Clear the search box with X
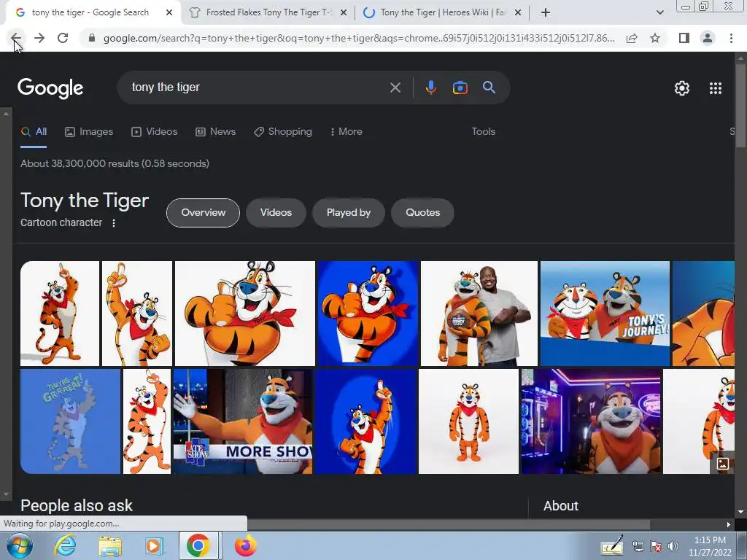Viewport: 747px width, 560px height. pos(395,87)
